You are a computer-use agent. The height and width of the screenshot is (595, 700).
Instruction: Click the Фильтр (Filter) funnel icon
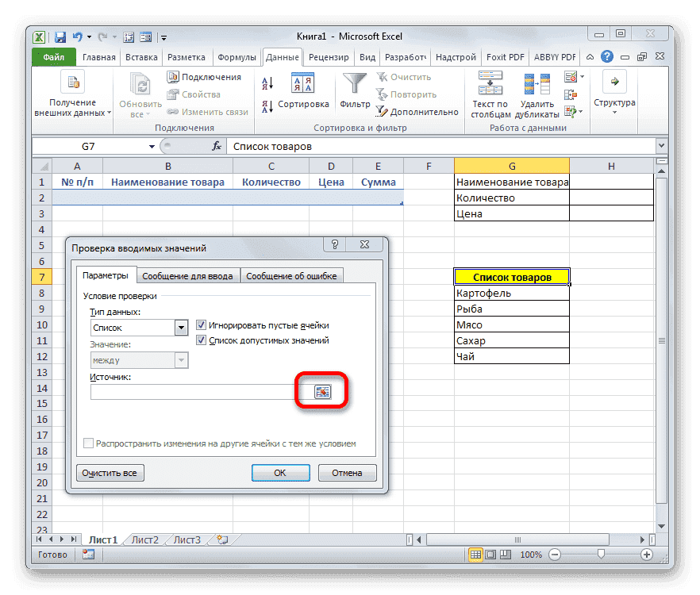352,83
